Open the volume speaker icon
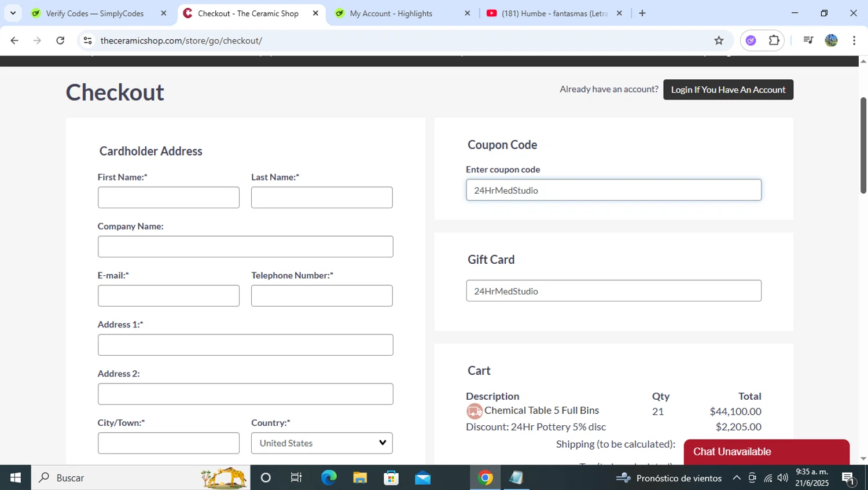Viewport: 868px width, 490px height. (783, 478)
